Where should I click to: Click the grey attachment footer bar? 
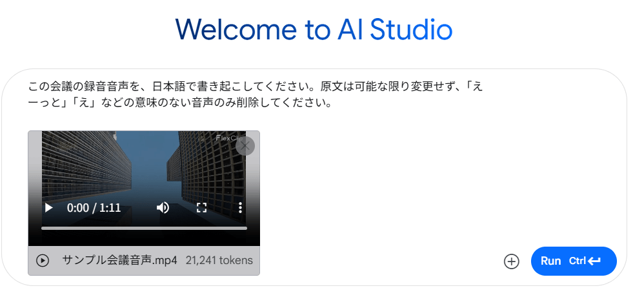click(144, 260)
